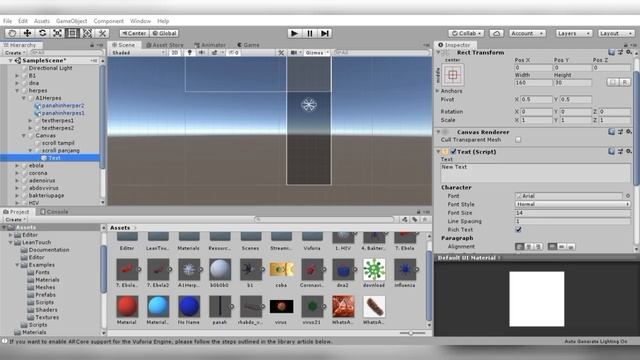Expand the Anchors section
The image size is (640, 360).
tap(438, 91)
